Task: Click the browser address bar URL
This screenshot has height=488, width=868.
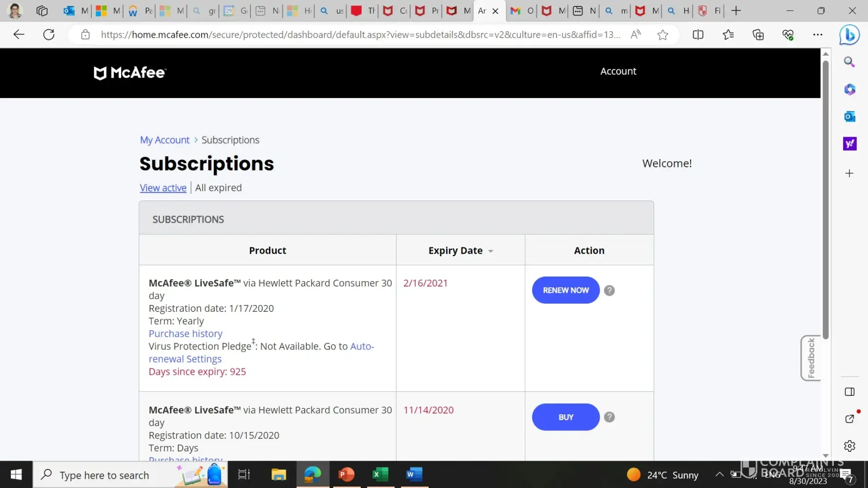Action: click(360, 35)
